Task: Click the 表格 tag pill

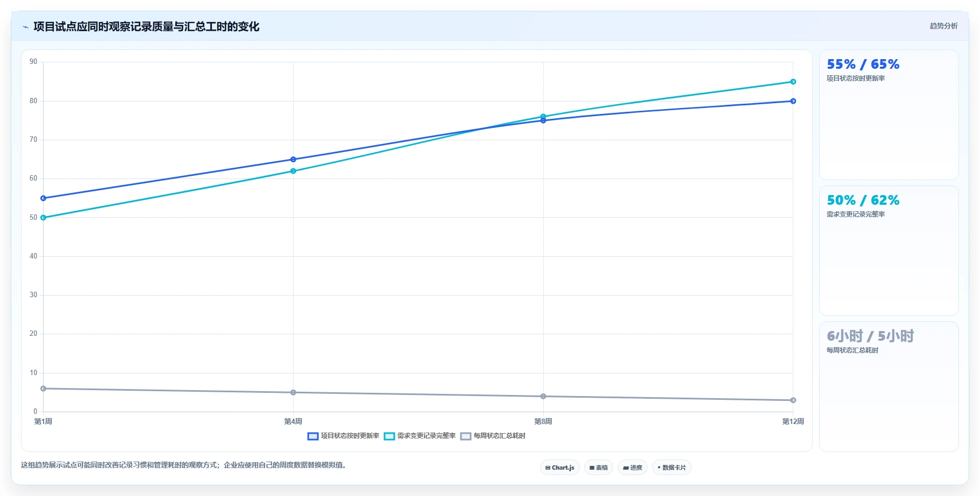Action: 598,468
